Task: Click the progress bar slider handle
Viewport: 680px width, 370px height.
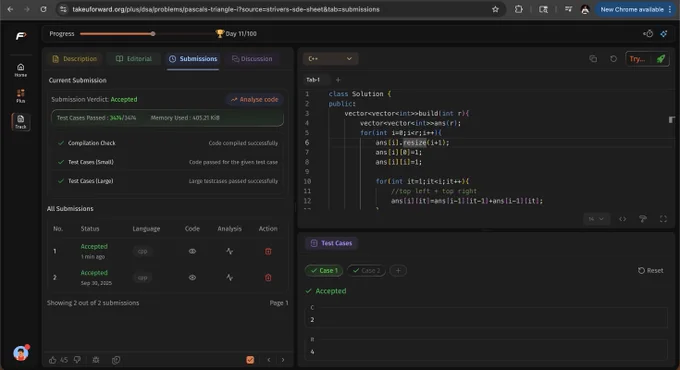Action: [153, 33]
